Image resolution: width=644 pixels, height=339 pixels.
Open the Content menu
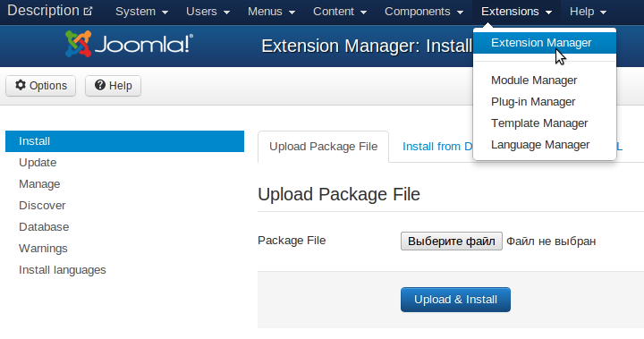tap(340, 12)
